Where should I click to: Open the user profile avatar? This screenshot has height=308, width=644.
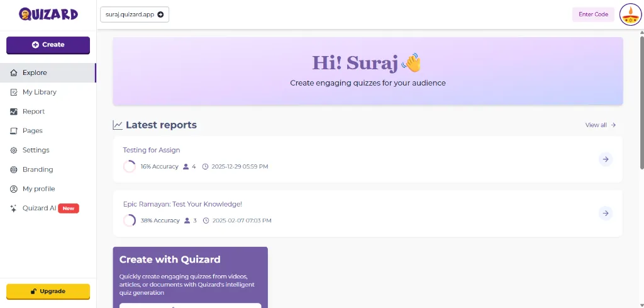point(630,14)
